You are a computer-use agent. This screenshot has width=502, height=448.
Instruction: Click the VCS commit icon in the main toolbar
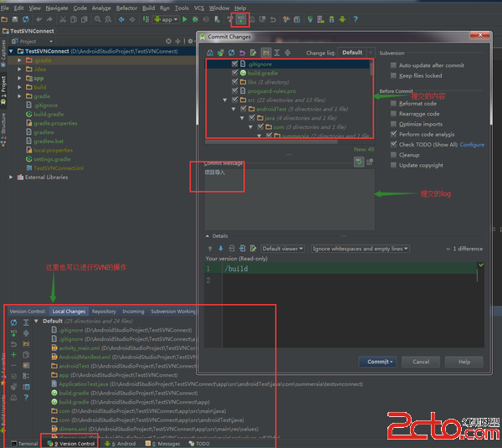coord(242,18)
